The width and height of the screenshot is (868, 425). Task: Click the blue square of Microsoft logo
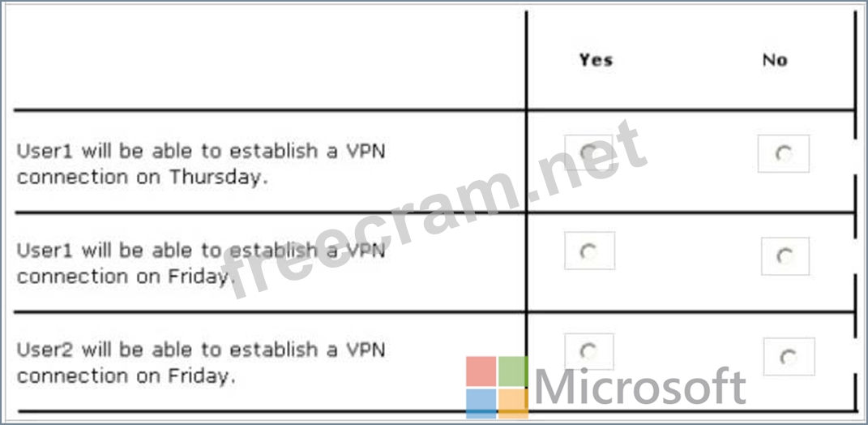[481, 404]
